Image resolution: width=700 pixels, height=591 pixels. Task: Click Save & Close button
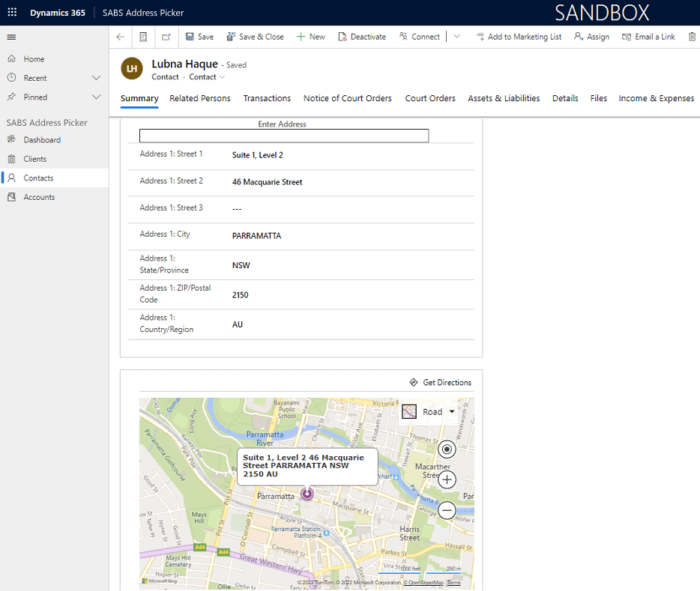point(255,37)
